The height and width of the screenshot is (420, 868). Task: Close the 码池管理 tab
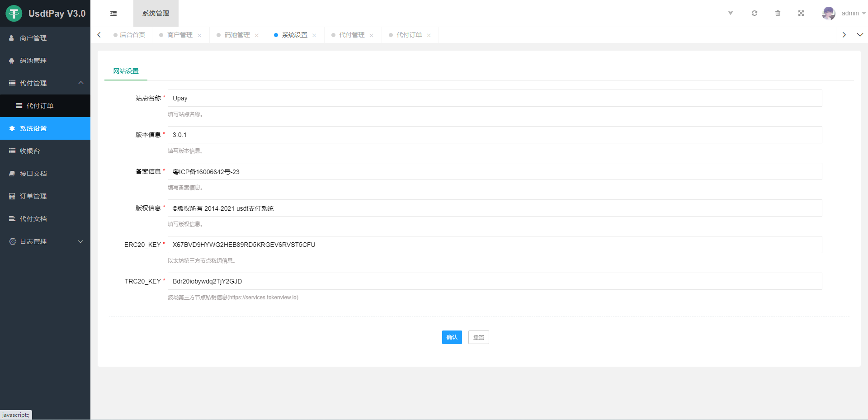coord(257,35)
